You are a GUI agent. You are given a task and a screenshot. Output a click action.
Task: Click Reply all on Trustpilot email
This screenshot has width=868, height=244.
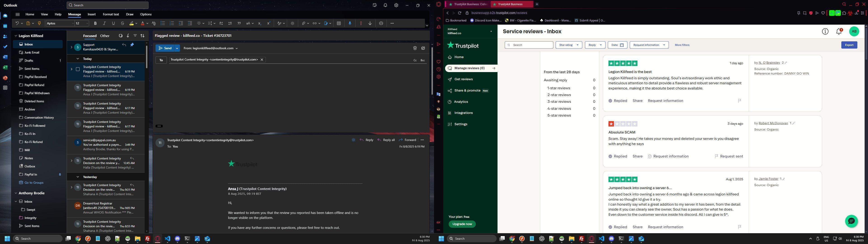[x=386, y=140]
